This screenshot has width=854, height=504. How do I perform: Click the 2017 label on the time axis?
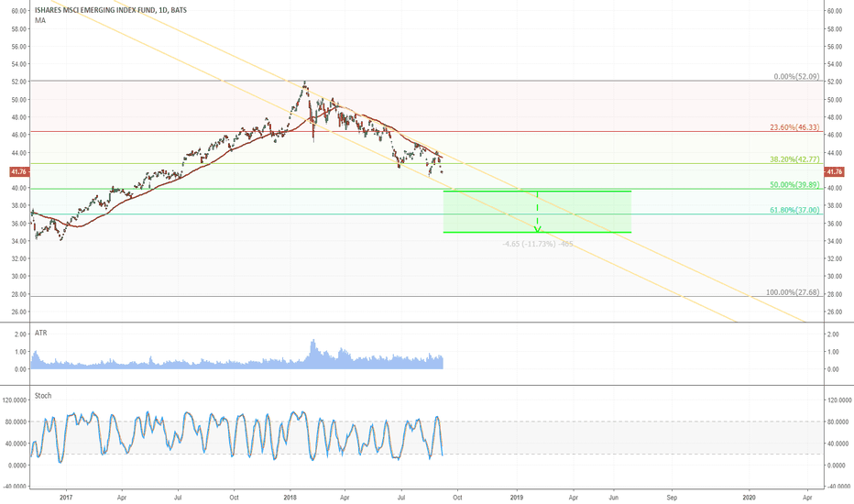point(66,498)
